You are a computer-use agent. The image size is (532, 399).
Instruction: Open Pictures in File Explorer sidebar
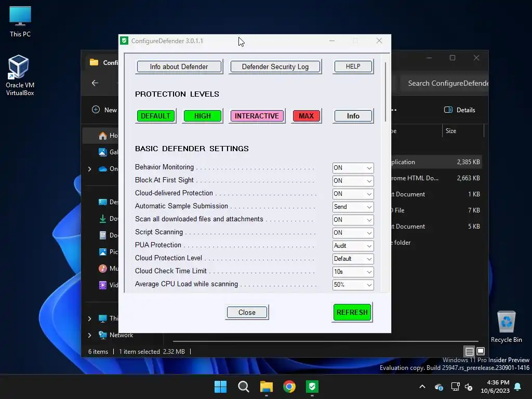click(x=108, y=252)
